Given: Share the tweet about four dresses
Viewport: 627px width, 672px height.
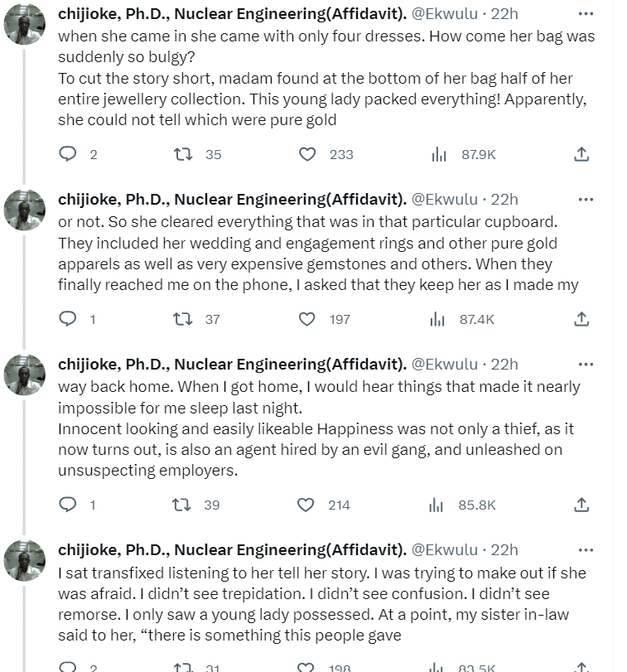Looking at the screenshot, I should [x=581, y=154].
